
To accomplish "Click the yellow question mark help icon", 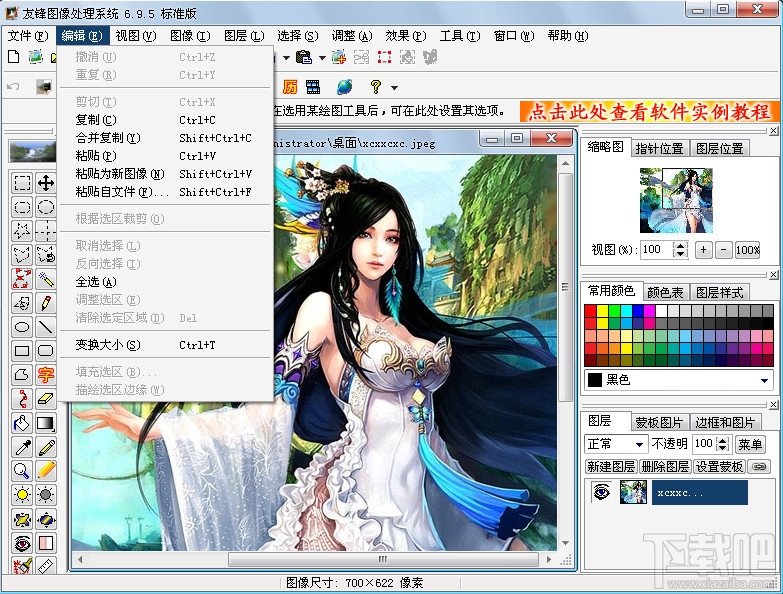I will 376,87.
